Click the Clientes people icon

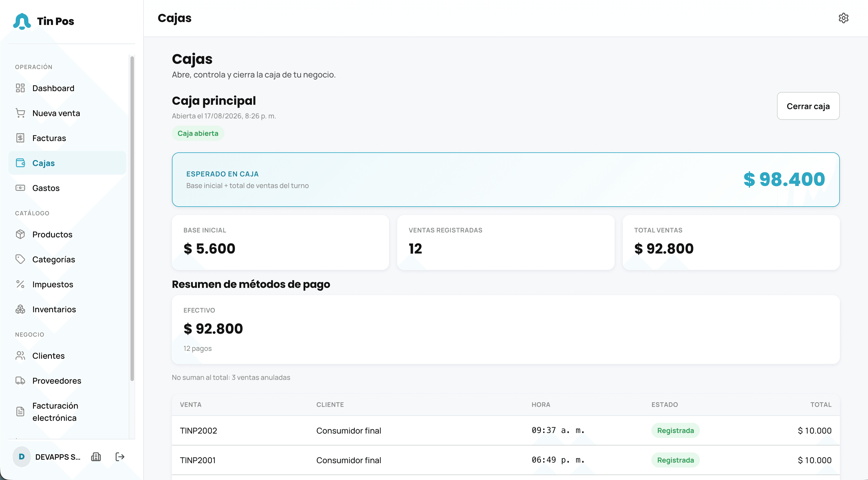click(x=20, y=356)
